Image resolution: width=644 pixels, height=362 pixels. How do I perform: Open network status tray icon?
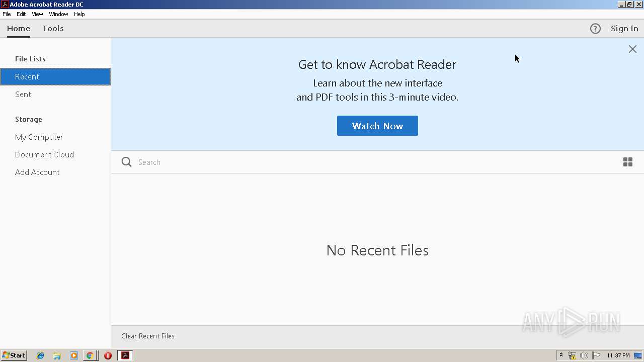pos(572,355)
